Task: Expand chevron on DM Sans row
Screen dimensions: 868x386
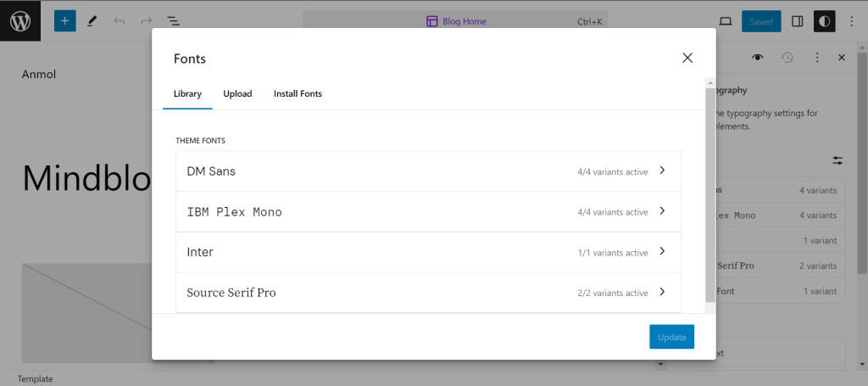Action: tap(662, 171)
